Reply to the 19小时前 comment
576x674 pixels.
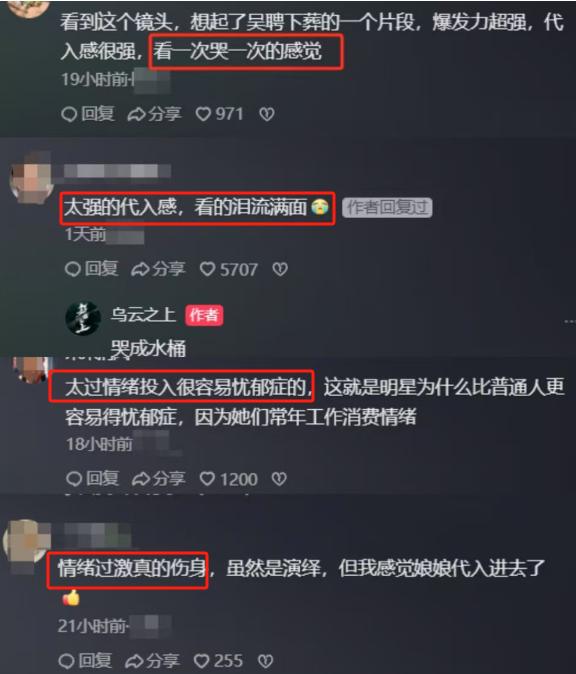point(88,114)
